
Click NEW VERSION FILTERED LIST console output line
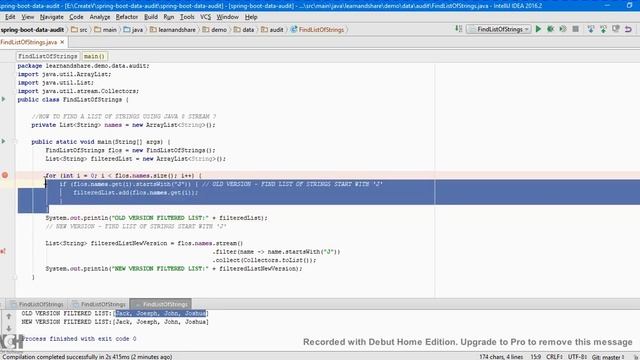115,322
